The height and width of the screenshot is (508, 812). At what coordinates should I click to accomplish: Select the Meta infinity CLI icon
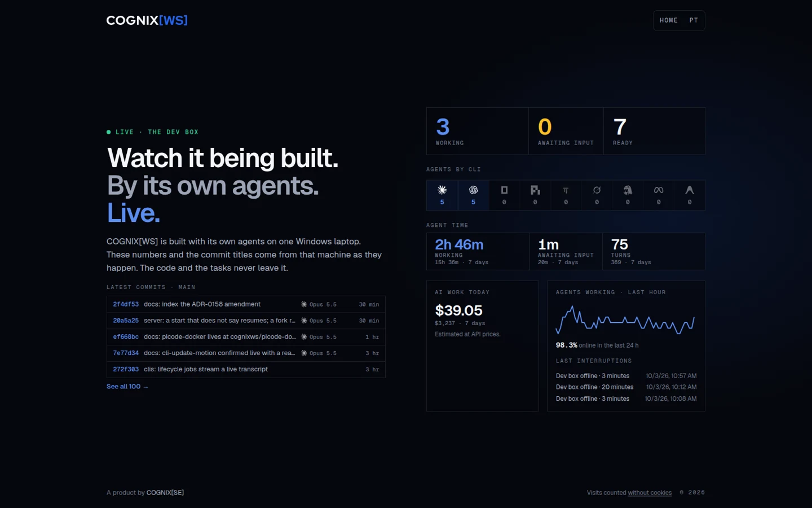pos(659,190)
